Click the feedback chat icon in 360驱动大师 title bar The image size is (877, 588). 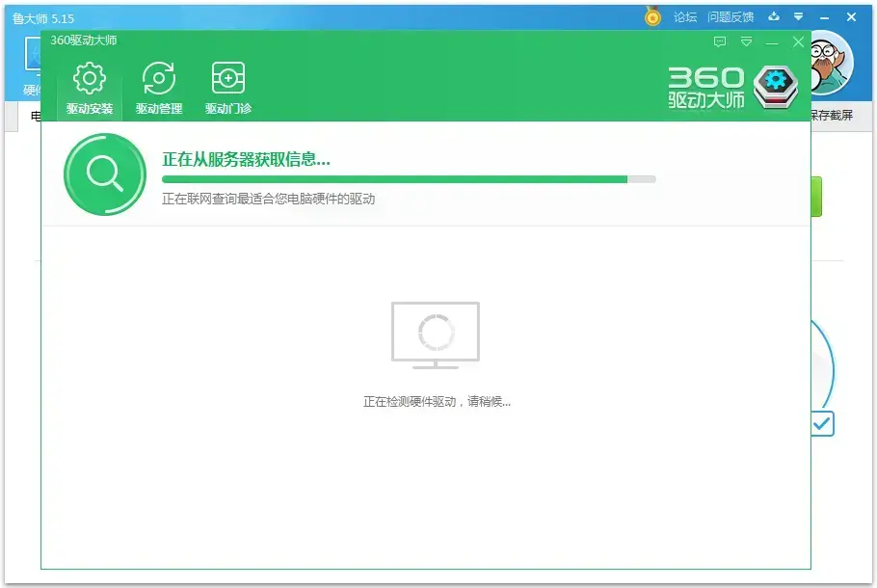720,42
